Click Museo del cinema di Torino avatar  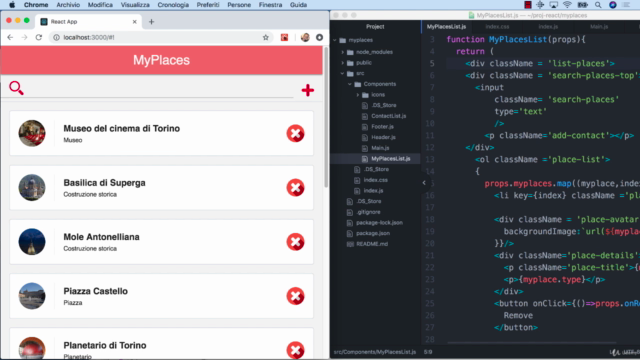(x=32, y=133)
